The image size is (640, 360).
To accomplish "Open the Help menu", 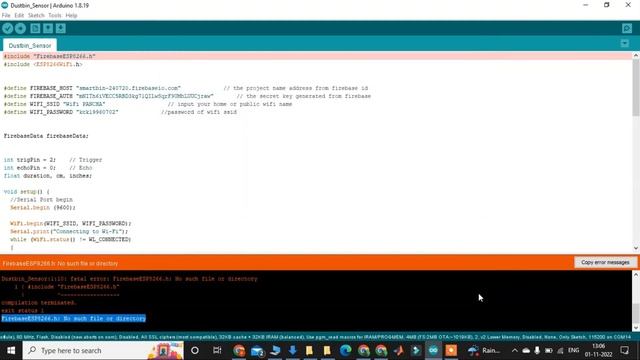I will point(71,16).
